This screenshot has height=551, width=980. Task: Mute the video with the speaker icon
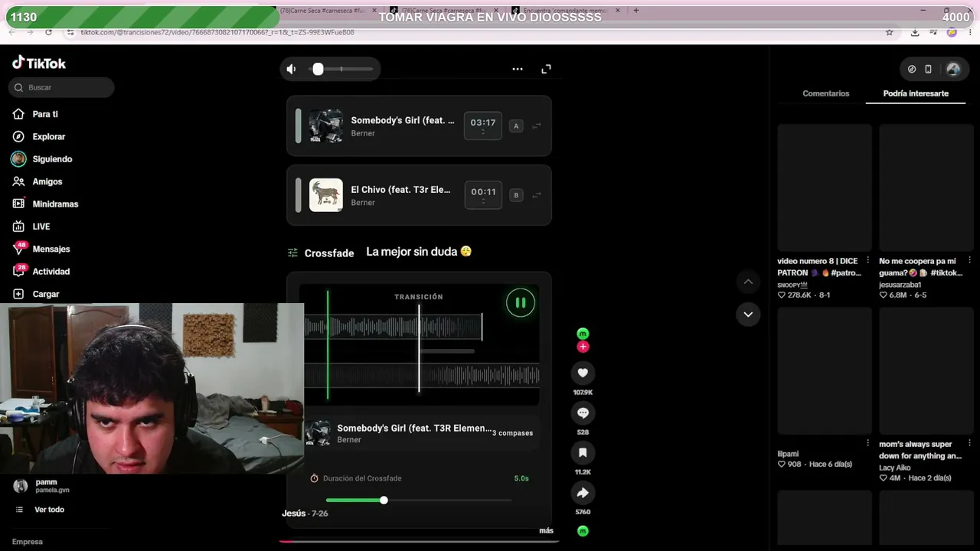tap(291, 69)
